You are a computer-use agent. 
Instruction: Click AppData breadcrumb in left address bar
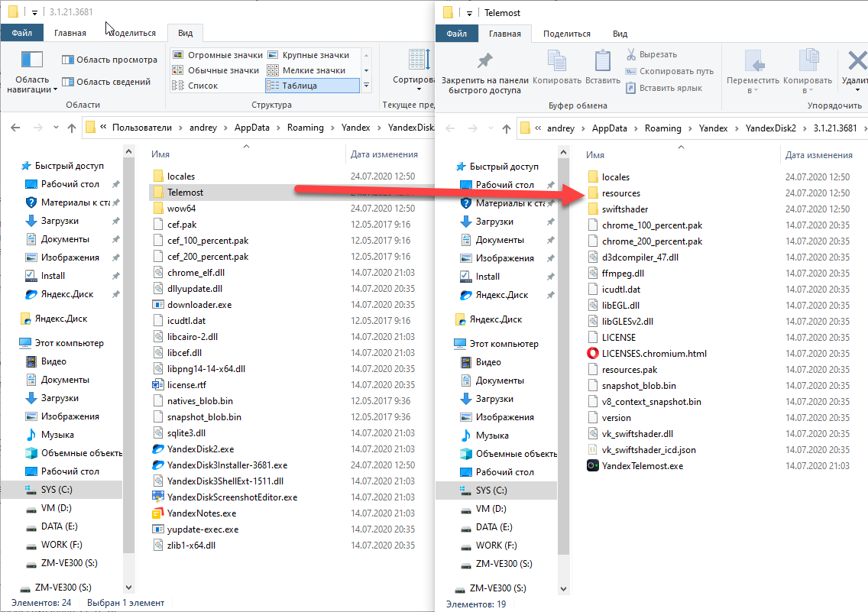[x=252, y=128]
